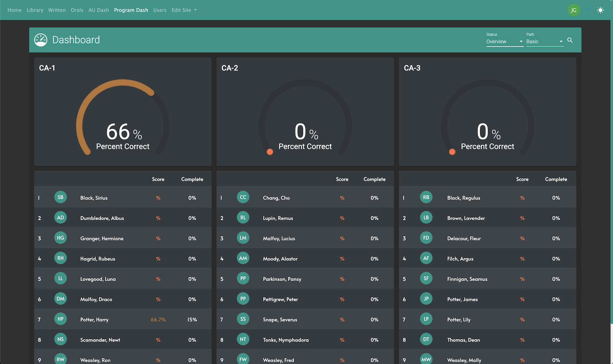Click the JG user avatar

pos(574,10)
